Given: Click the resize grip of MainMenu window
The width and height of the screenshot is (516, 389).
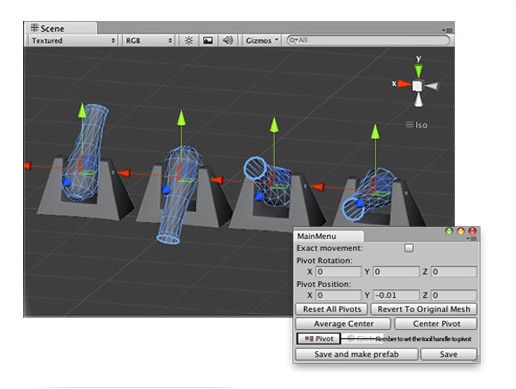Looking at the screenshot, I should [x=476, y=359].
